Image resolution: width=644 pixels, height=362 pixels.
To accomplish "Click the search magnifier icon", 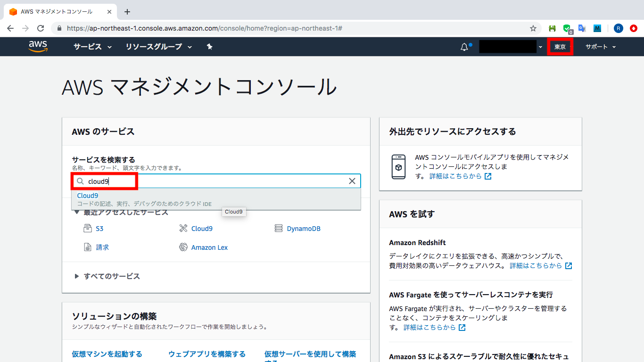I will pyautogui.click(x=81, y=181).
